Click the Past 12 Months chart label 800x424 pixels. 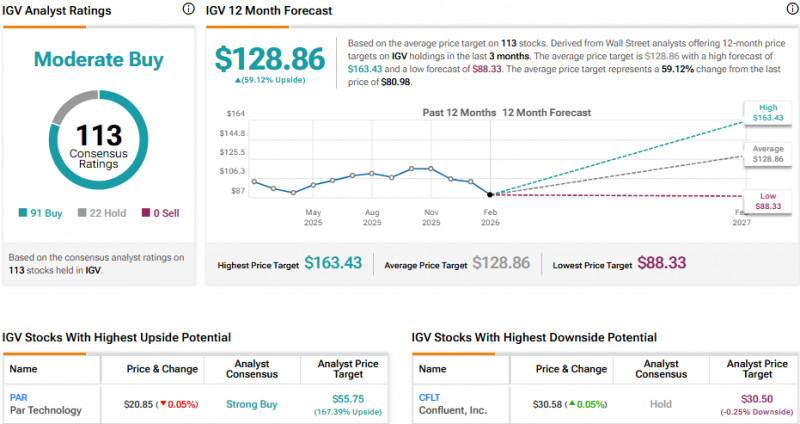458,113
